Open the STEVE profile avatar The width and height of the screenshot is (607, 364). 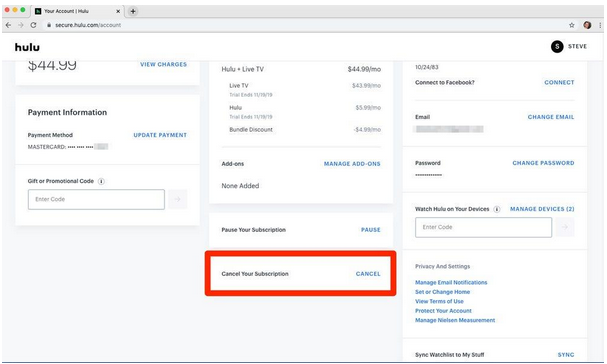(557, 46)
